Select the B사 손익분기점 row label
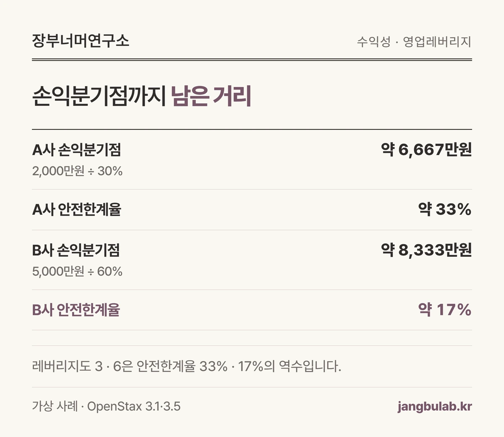This screenshot has height=437, width=504. coord(76,250)
